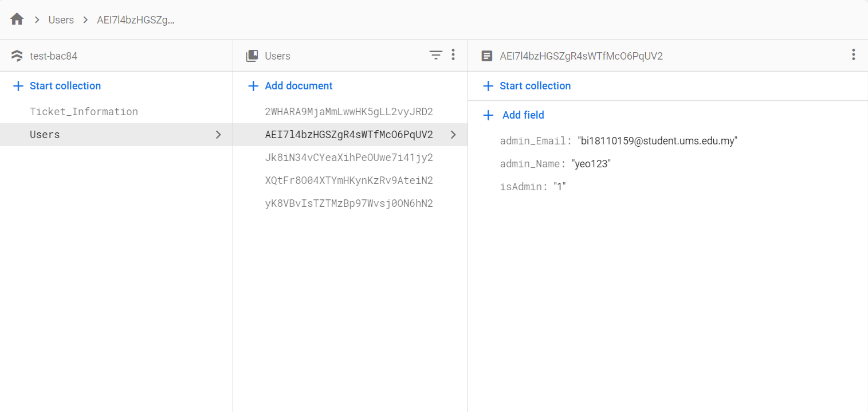The width and height of the screenshot is (868, 412).
Task: Open three-dot menu for the document panel
Action: point(854,55)
